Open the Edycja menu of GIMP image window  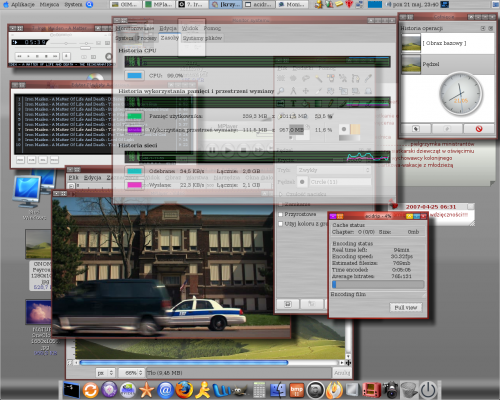point(92,177)
